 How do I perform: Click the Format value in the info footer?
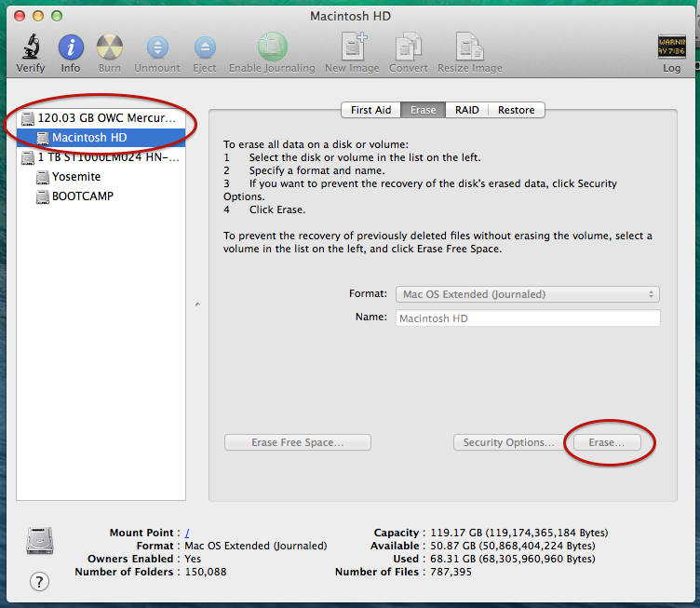[x=256, y=546]
